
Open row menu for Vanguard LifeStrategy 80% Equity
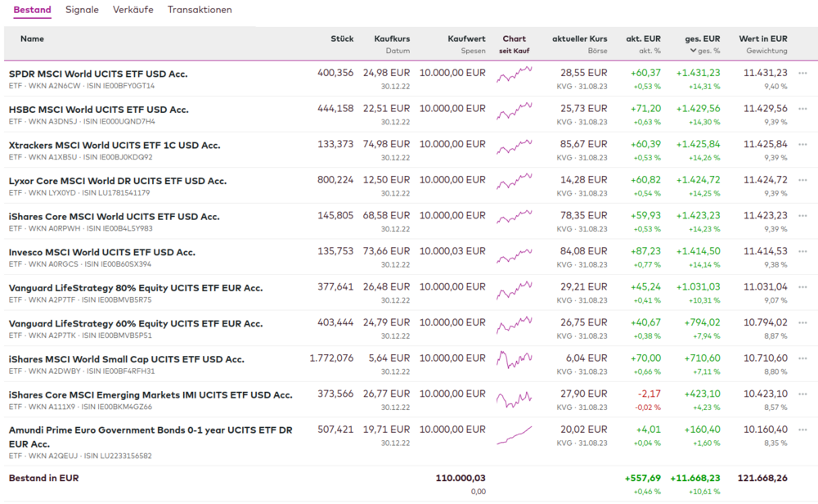click(x=802, y=287)
